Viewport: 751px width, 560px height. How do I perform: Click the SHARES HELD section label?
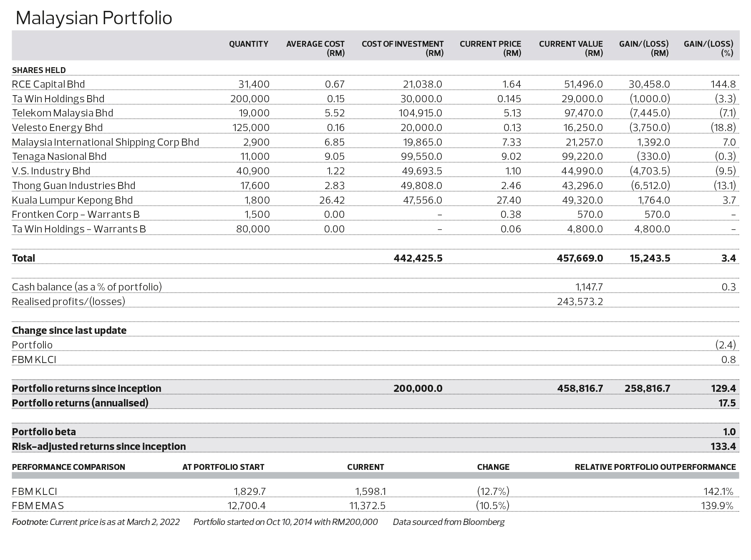pyautogui.click(x=39, y=70)
